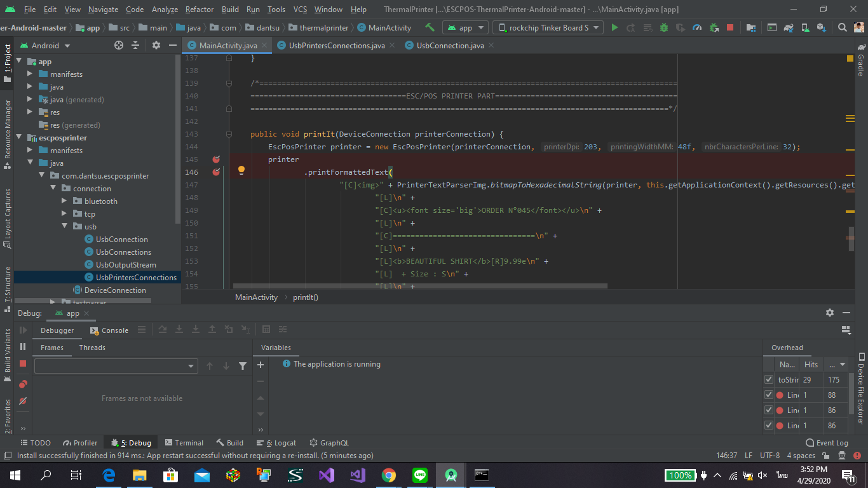Image resolution: width=868 pixels, height=488 pixels.
Task: Switch to the Console view in Debug
Action: (114, 330)
